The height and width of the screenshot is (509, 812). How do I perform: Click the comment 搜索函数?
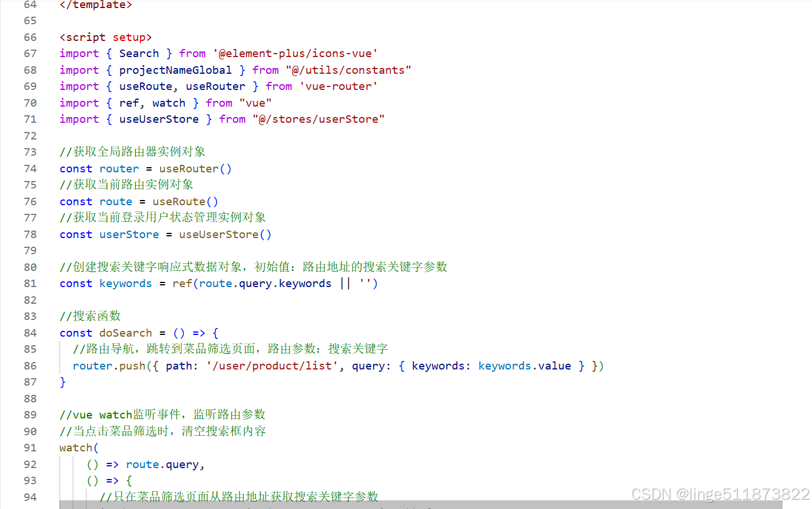point(90,316)
